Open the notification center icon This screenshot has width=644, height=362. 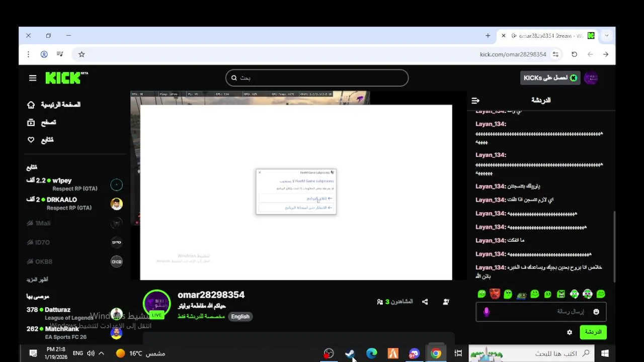point(33,353)
